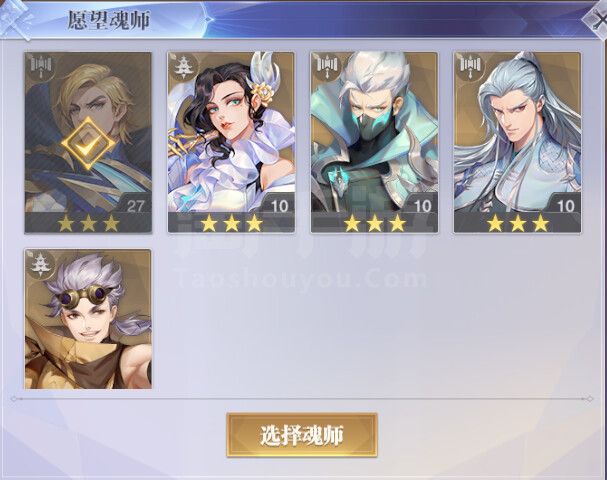
Task: Click the hammer emblem beside the 愿望魂师 title
Action: pyautogui.click(x=16, y=20)
